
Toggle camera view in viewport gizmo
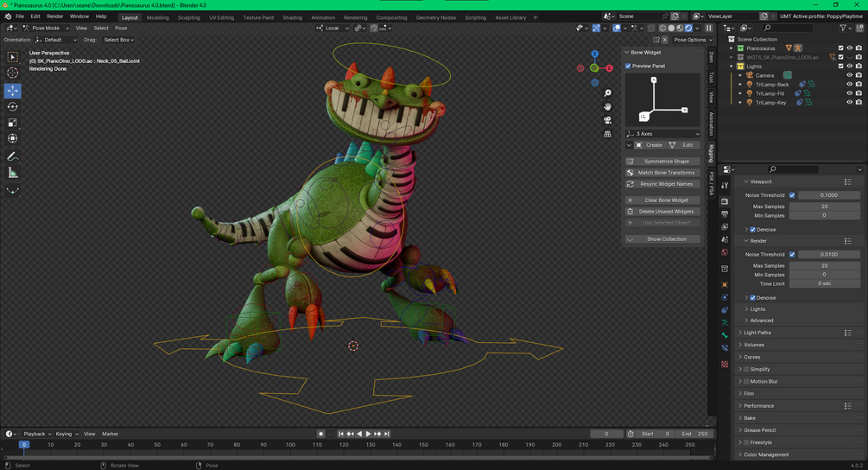coord(608,120)
